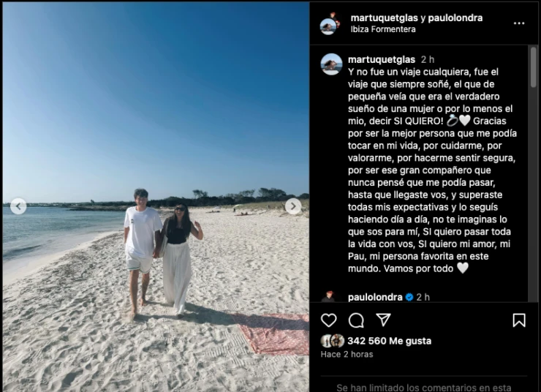Open martuquetglas username above caption text
The height and width of the screenshot is (392, 541).
click(381, 60)
